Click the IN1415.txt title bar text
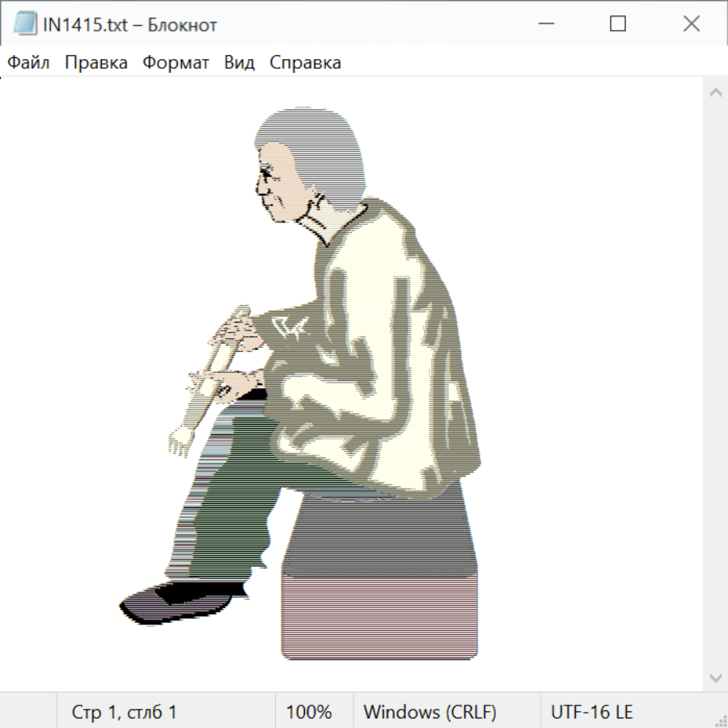This screenshot has width=728, height=728. (x=129, y=25)
